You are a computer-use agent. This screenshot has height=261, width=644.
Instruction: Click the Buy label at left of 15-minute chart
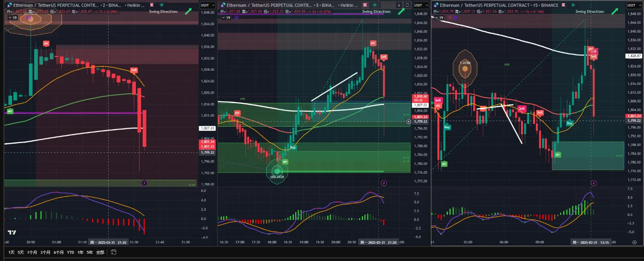coord(447,127)
